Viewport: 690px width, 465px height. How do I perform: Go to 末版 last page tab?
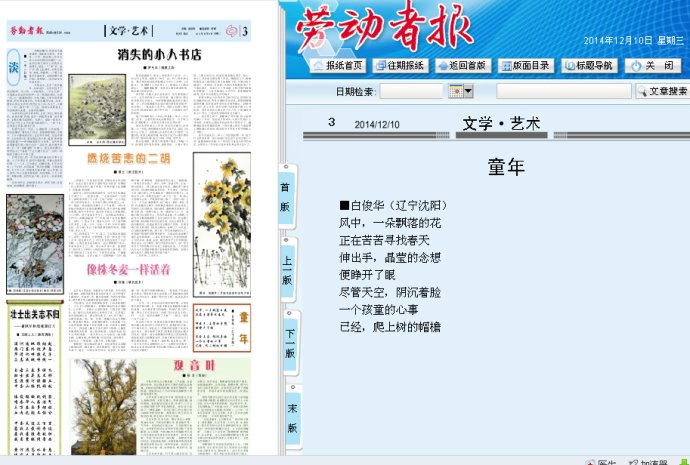click(293, 417)
